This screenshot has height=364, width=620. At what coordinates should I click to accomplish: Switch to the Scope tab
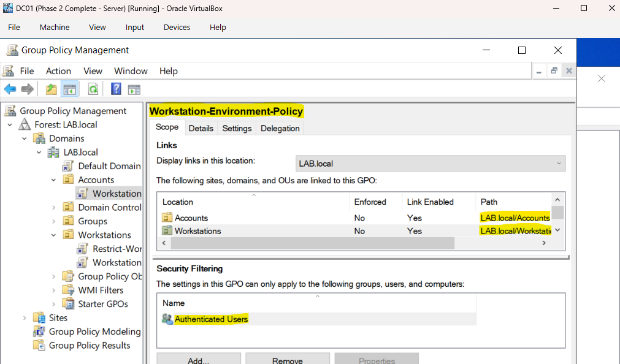click(x=167, y=127)
